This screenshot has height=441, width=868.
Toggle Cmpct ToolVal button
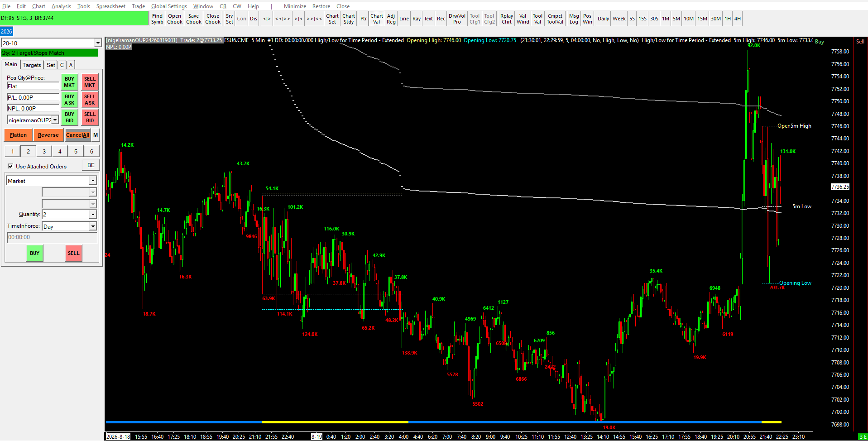555,19
